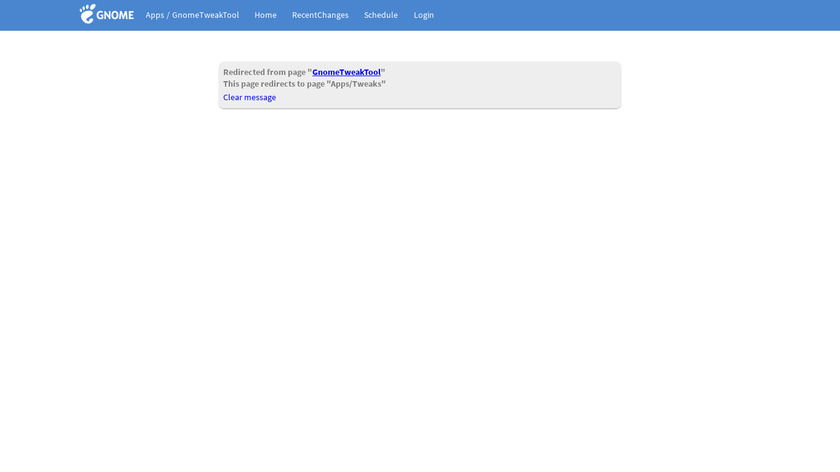
Task: Click the GNOME foot logo
Action: click(107, 14)
